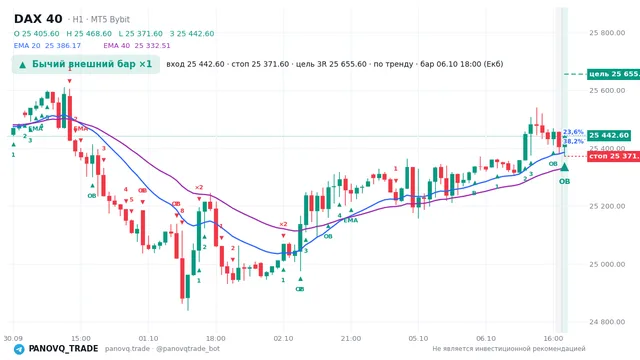
Task: Click the 'PANOVQ_TRADE' brand name
Action: pos(63,349)
